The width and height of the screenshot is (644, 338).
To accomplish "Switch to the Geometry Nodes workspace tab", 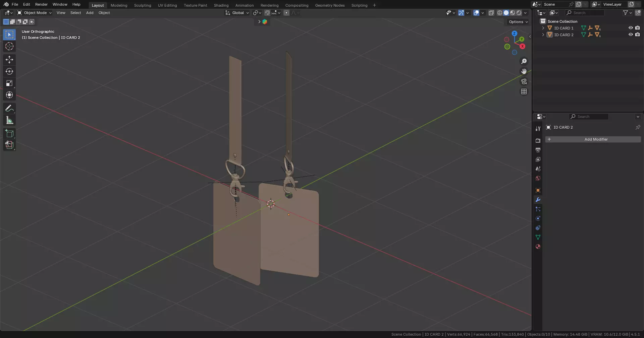I will [x=330, y=5].
